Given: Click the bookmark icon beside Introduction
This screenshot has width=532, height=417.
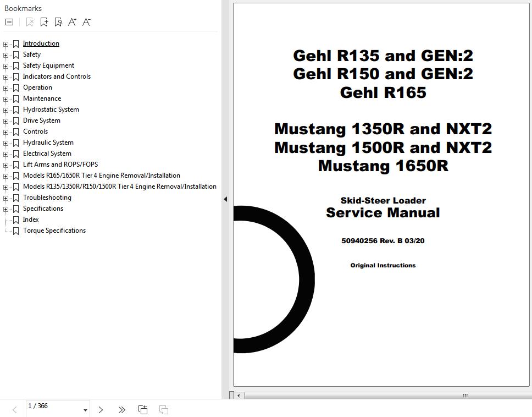Looking at the screenshot, I should click(16, 44).
